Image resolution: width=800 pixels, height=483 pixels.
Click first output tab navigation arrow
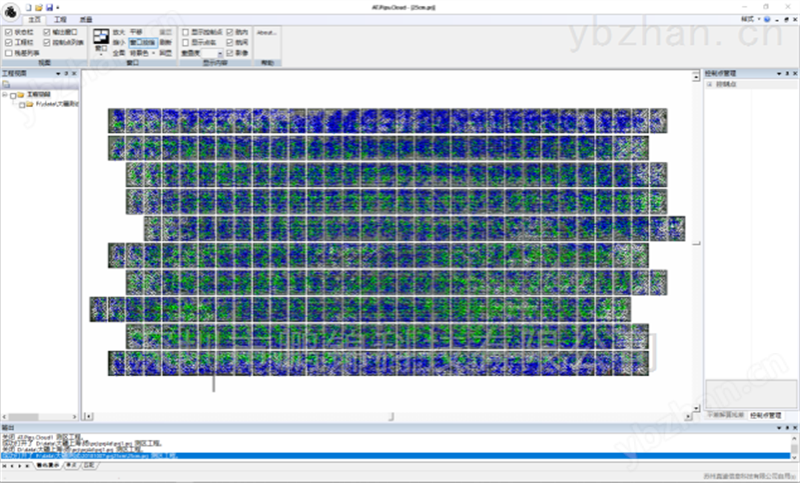(x=5, y=466)
